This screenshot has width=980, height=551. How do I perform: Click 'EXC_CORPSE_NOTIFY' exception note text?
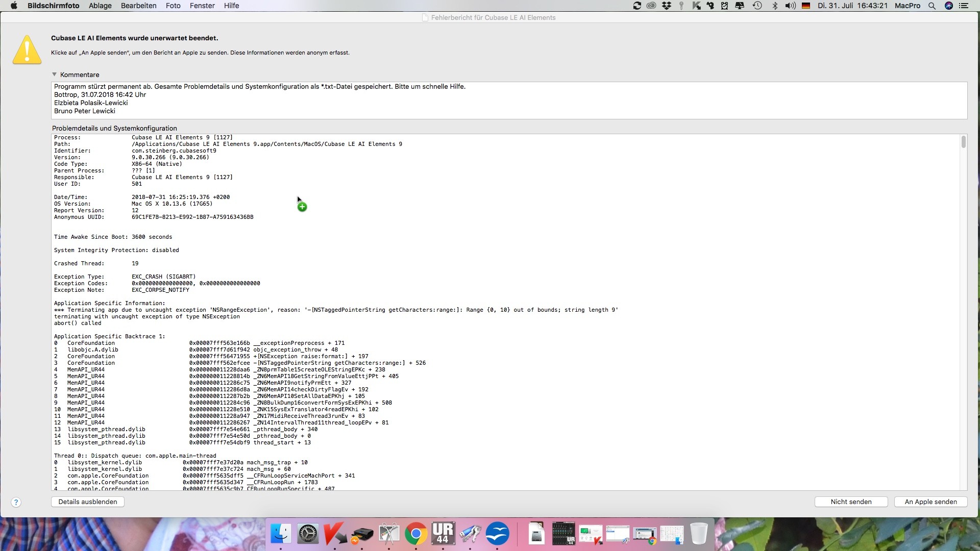click(x=160, y=290)
